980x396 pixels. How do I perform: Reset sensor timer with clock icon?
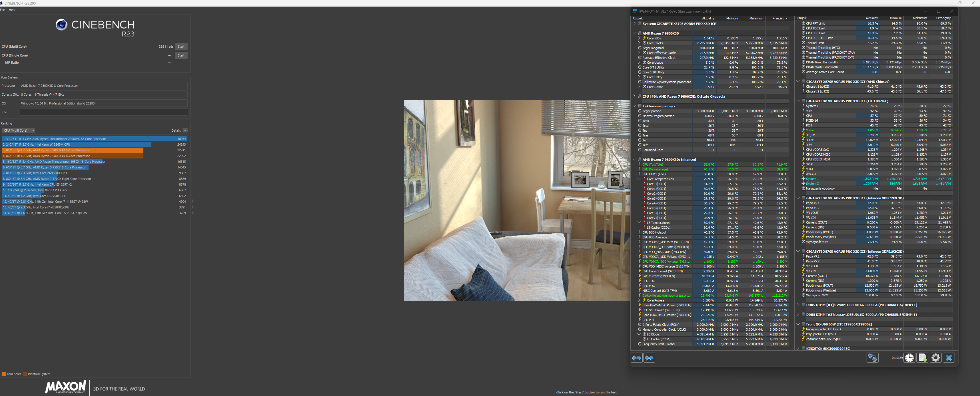tap(909, 357)
